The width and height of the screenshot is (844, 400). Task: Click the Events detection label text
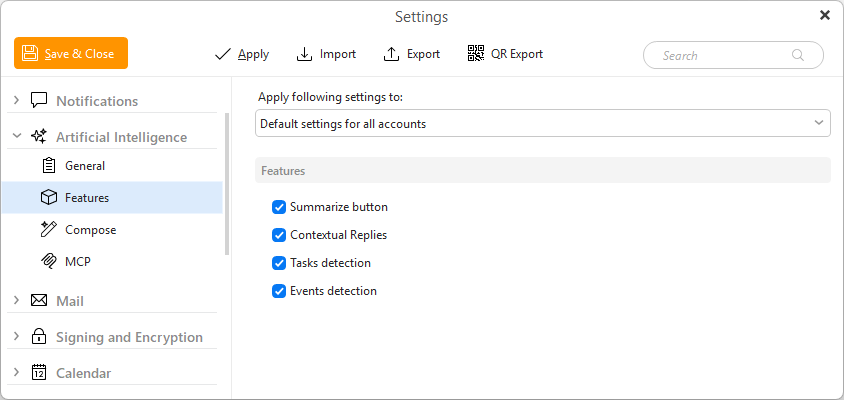333,291
